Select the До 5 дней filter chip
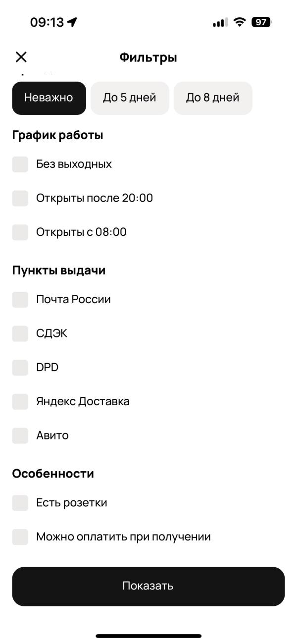 click(x=130, y=98)
